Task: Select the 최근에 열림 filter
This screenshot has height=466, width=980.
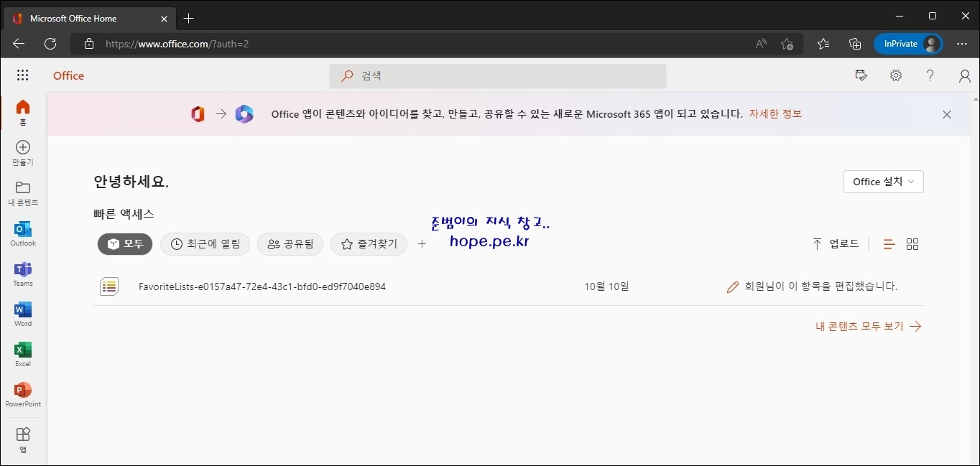Action: (205, 244)
